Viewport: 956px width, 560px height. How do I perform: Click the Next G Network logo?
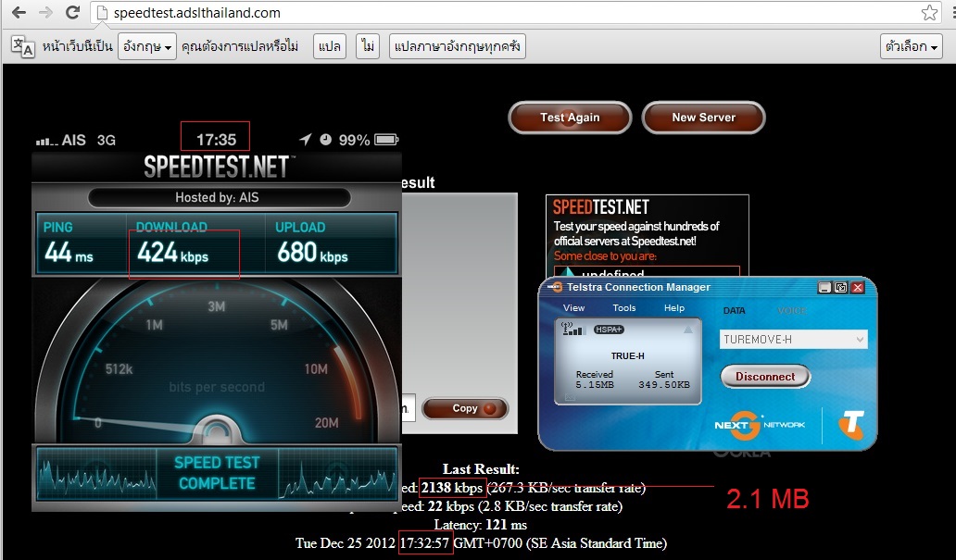[760, 426]
